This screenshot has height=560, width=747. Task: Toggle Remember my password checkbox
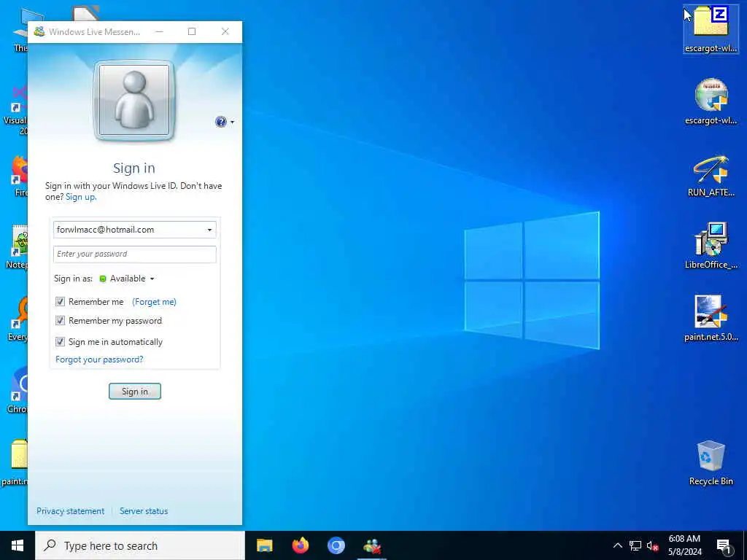click(x=60, y=321)
